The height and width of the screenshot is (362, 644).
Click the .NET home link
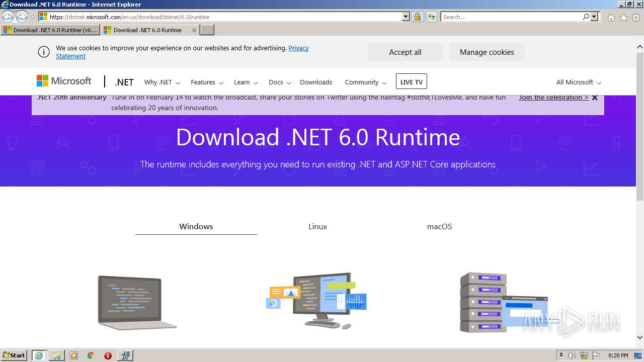[124, 82]
